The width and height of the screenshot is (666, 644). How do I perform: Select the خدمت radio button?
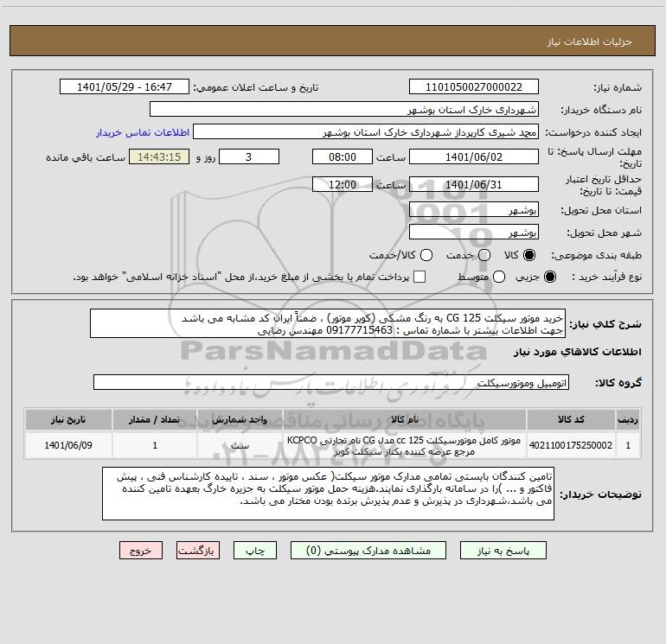coord(484,255)
